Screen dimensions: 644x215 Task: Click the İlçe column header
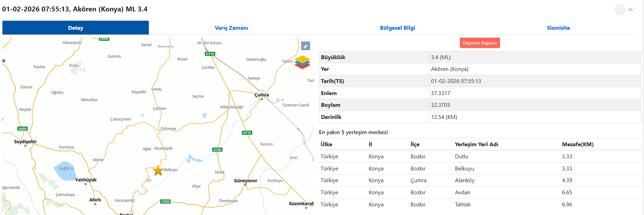coord(415,144)
